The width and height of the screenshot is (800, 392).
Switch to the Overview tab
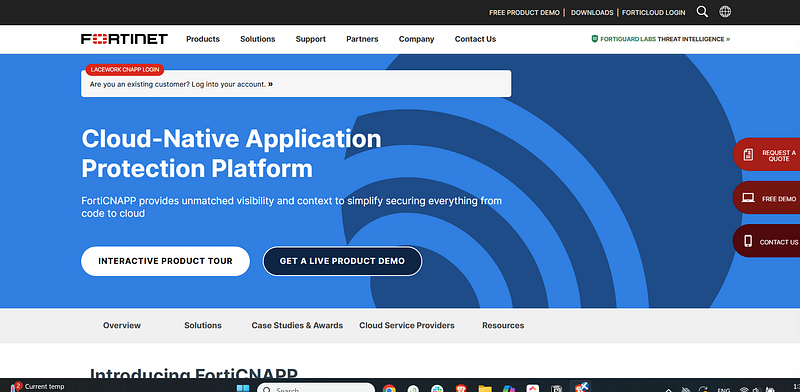(x=122, y=325)
